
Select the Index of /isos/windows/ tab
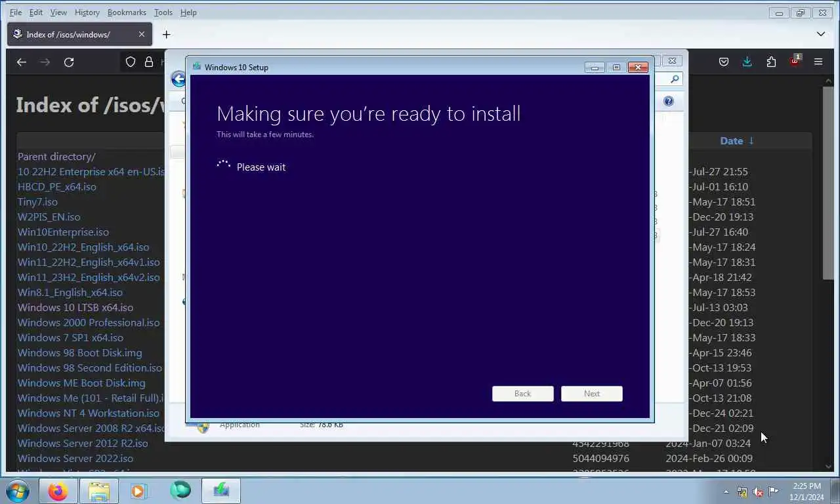pyautogui.click(x=79, y=34)
